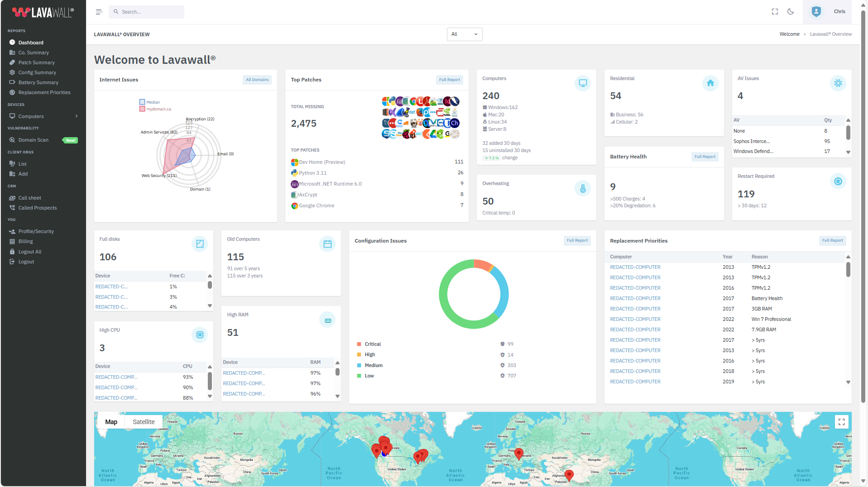Open Patch Summary from the sidebar

pyautogui.click(x=36, y=62)
